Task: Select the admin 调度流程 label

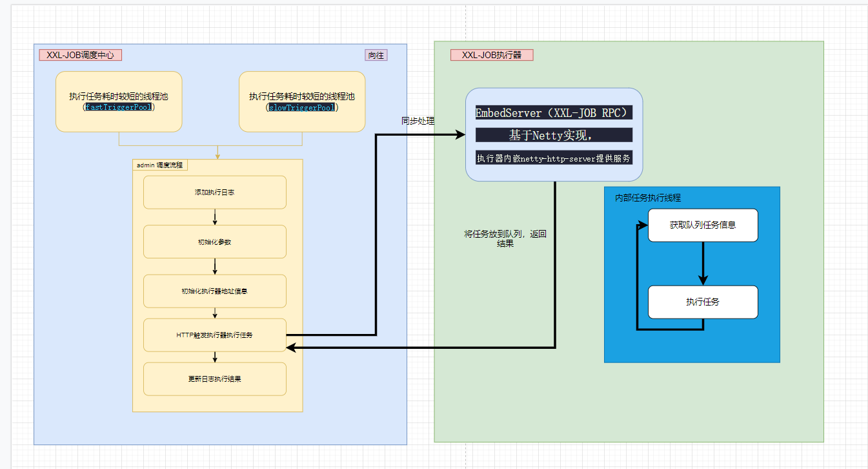Action: [160, 165]
